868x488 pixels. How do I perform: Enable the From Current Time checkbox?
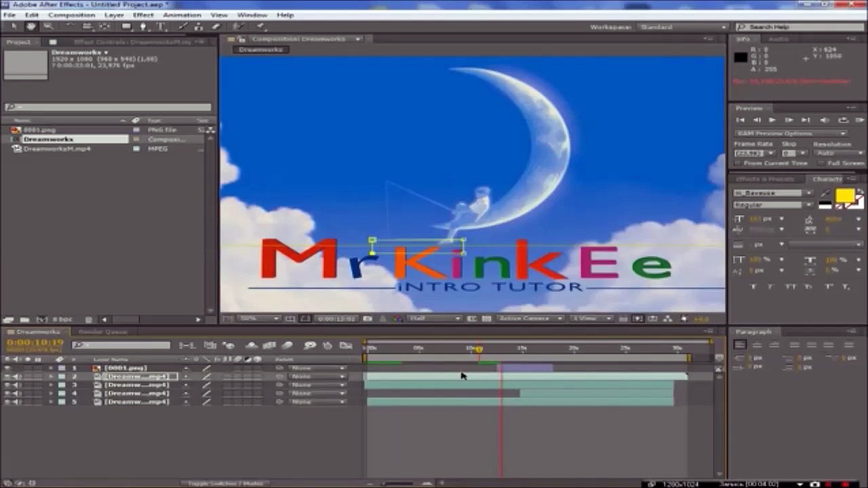pos(738,163)
